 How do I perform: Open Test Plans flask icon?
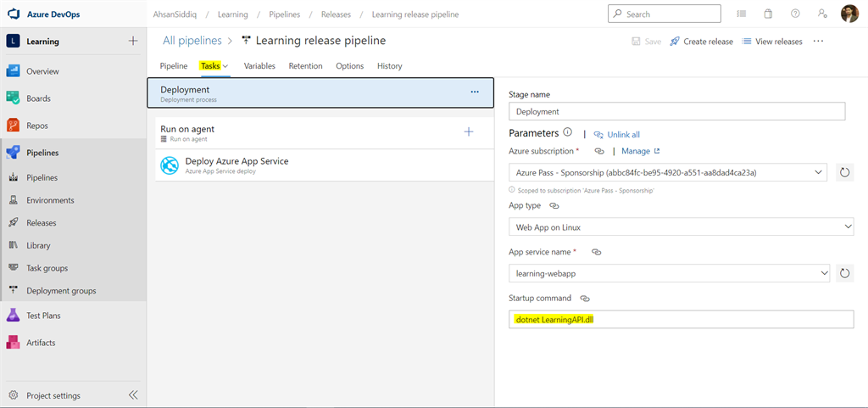pyautogui.click(x=14, y=316)
